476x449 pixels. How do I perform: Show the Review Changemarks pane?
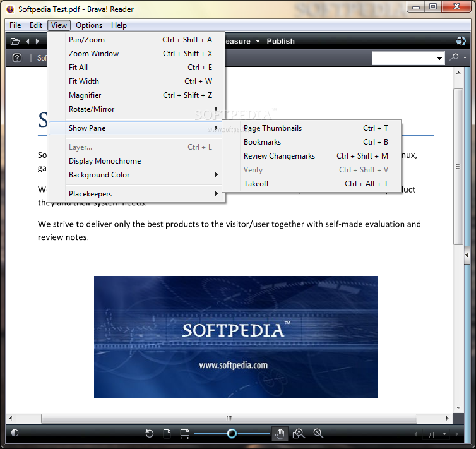tap(311, 156)
